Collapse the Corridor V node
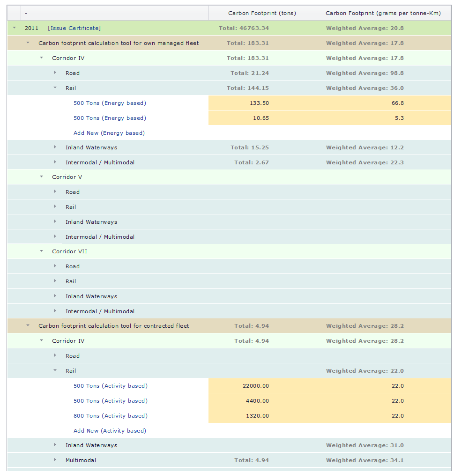The image size is (476, 471). [x=41, y=177]
